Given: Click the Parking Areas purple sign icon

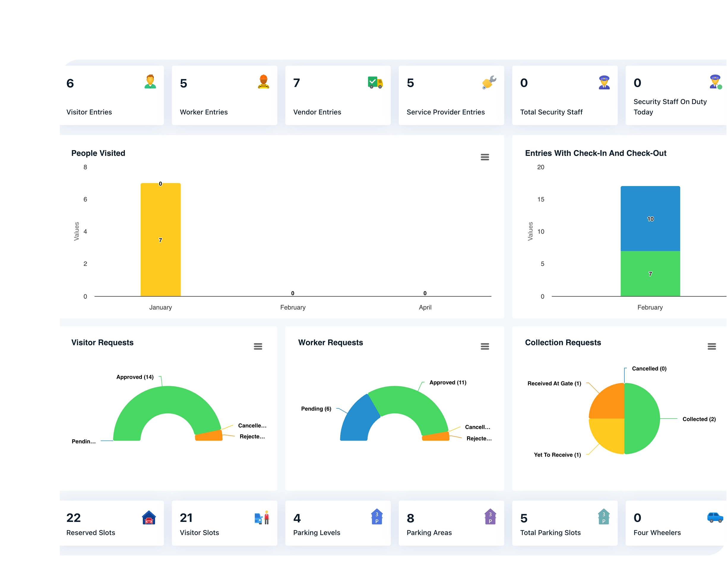Looking at the screenshot, I should 490,517.
